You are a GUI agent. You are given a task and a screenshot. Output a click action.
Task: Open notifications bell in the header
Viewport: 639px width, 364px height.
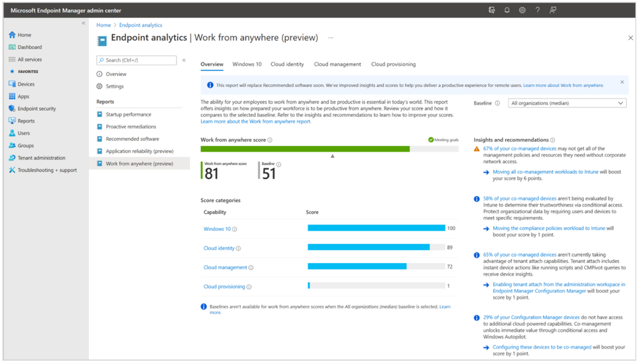coord(507,10)
